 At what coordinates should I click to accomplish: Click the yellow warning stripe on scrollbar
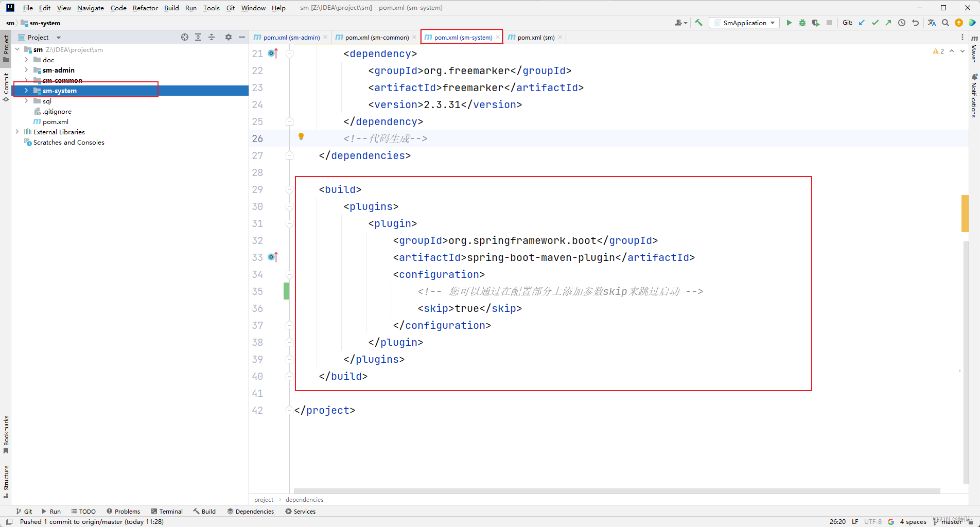965,214
